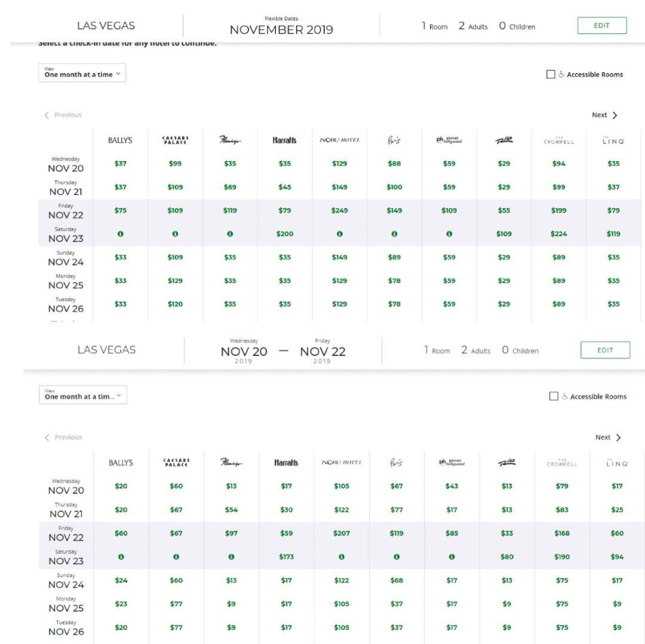Open 'One month at a tim...' dropdown in Nov 20–22 view
The width and height of the screenshot is (645, 644).
point(83,395)
